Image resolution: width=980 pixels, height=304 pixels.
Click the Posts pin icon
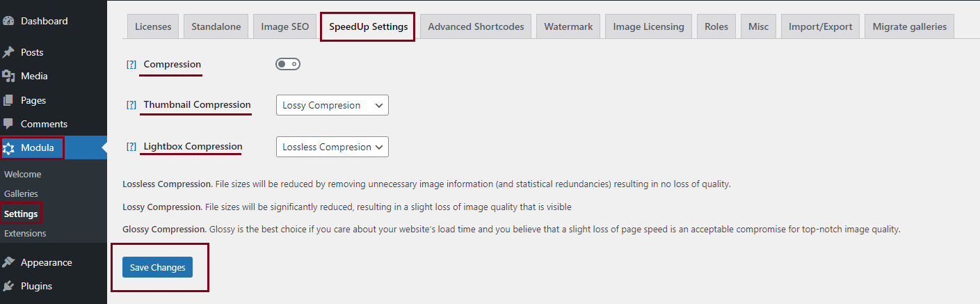click(x=8, y=52)
